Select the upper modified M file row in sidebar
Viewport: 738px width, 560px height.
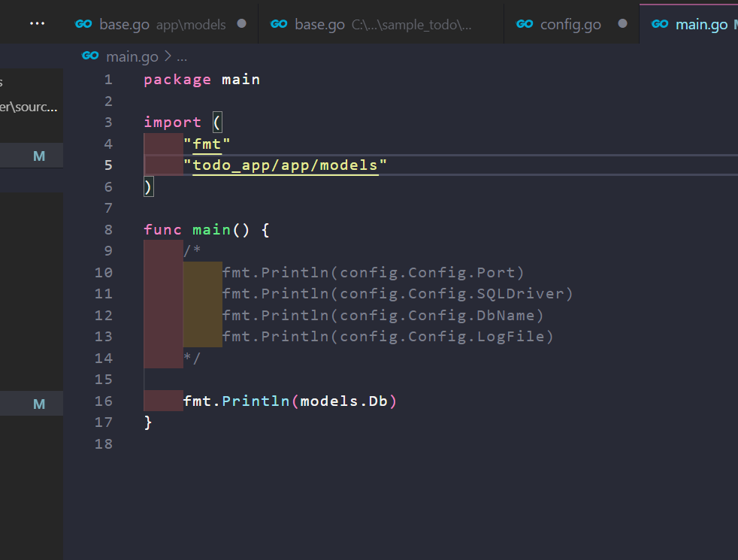click(32, 156)
